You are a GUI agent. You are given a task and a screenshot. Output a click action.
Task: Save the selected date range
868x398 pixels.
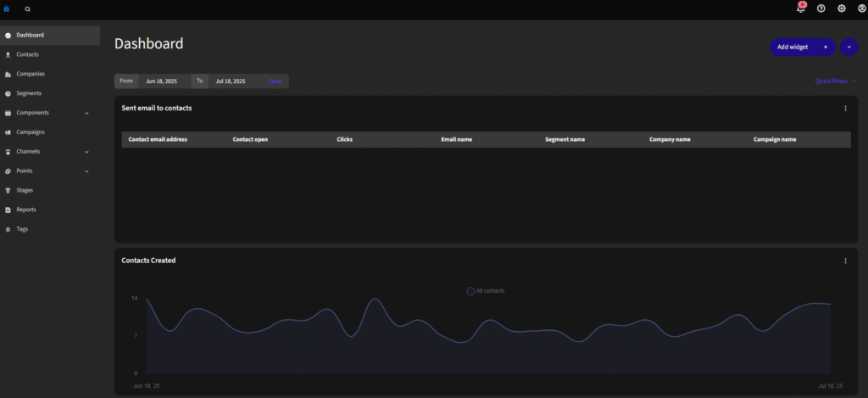click(x=275, y=81)
